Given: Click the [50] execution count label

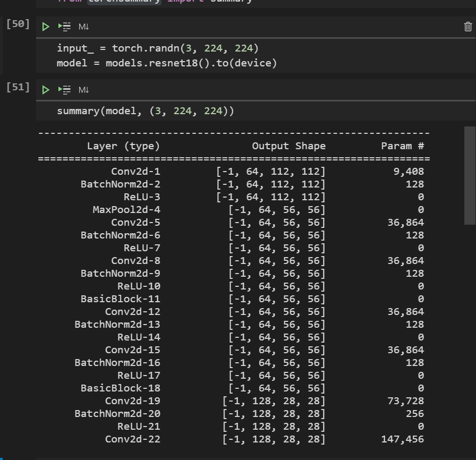Looking at the screenshot, I should 18,24.
